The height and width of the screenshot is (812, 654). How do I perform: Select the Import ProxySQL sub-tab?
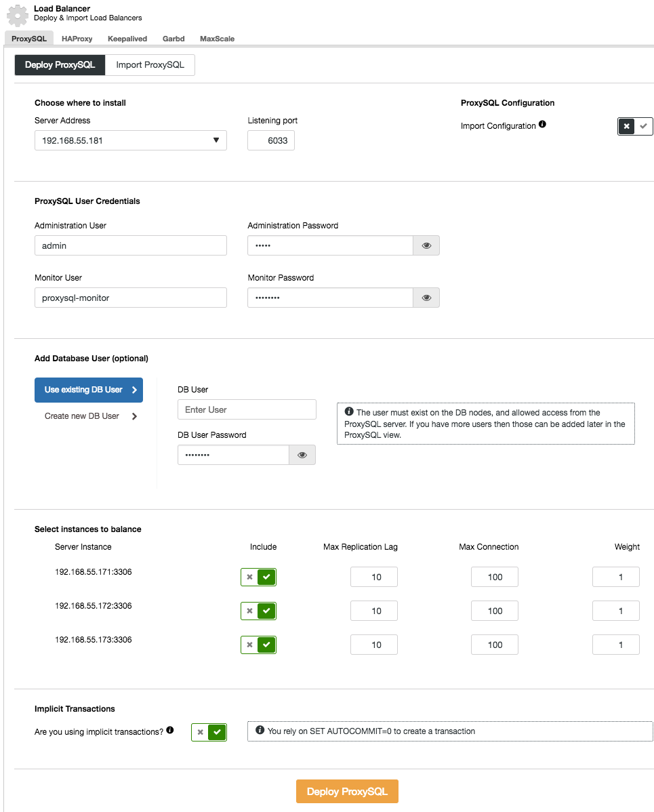pyautogui.click(x=150, y=65)
